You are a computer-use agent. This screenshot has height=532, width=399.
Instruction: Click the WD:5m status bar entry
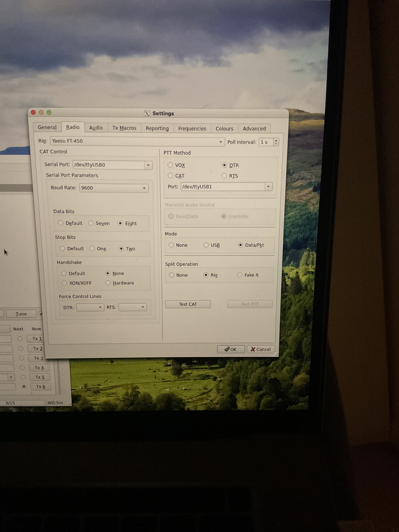coord(55,403)
